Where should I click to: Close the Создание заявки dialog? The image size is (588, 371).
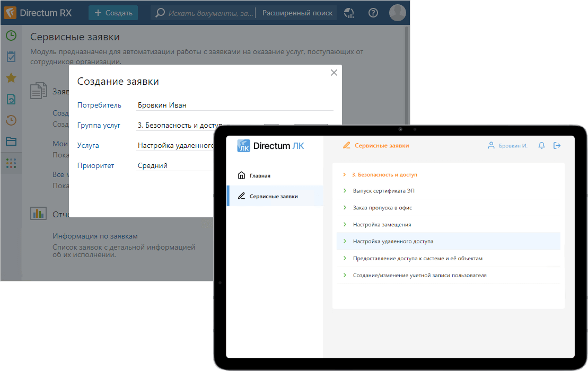(334, 73)
